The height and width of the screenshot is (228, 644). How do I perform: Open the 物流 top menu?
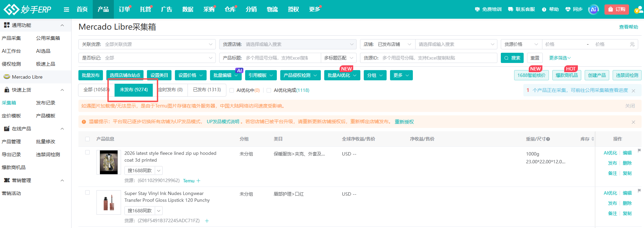click(x=272, y=9)
